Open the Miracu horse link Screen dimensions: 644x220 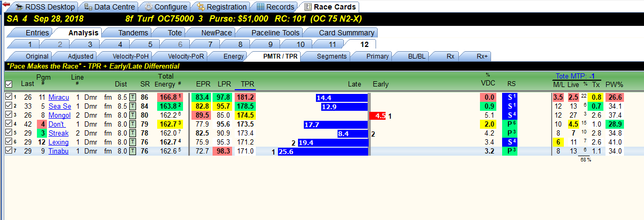coord(59,98)
